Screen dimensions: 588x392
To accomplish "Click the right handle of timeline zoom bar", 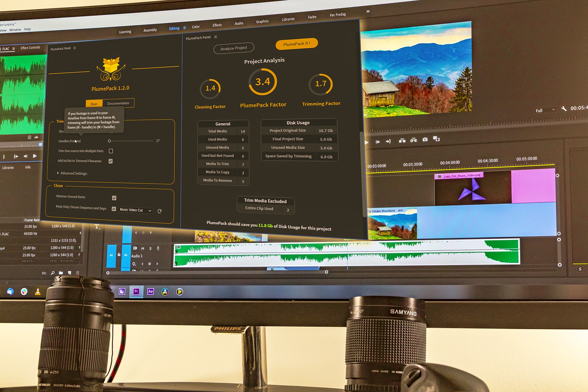I will click(326, 272).
